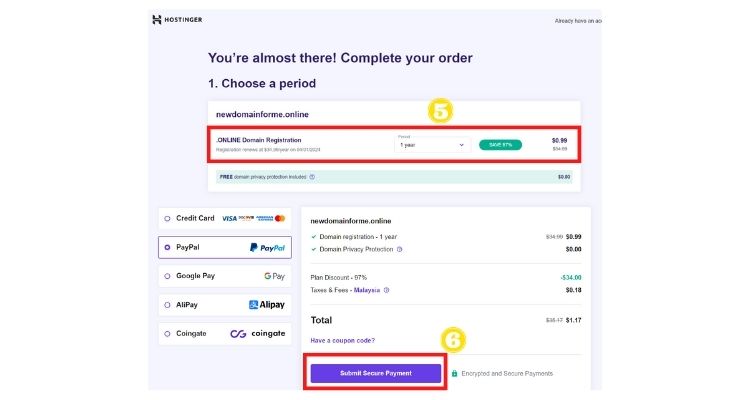Click the Submit Secure Payment button
Viewport: 750px width, 400px height.
(375, 373)
